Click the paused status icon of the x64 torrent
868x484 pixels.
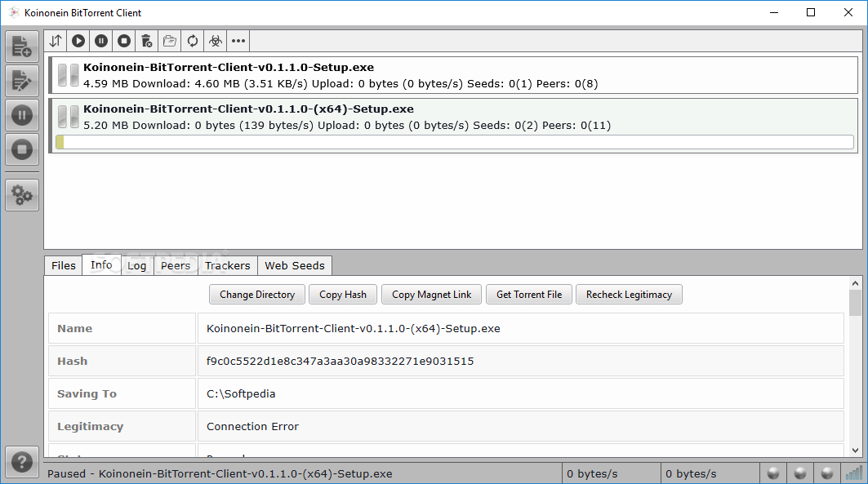point(68,117)
